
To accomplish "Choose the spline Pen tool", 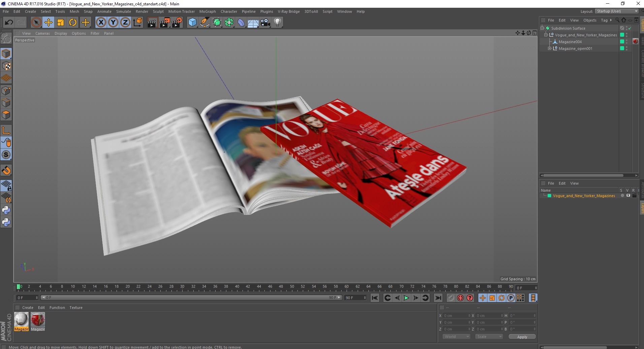I will point(205,23).
